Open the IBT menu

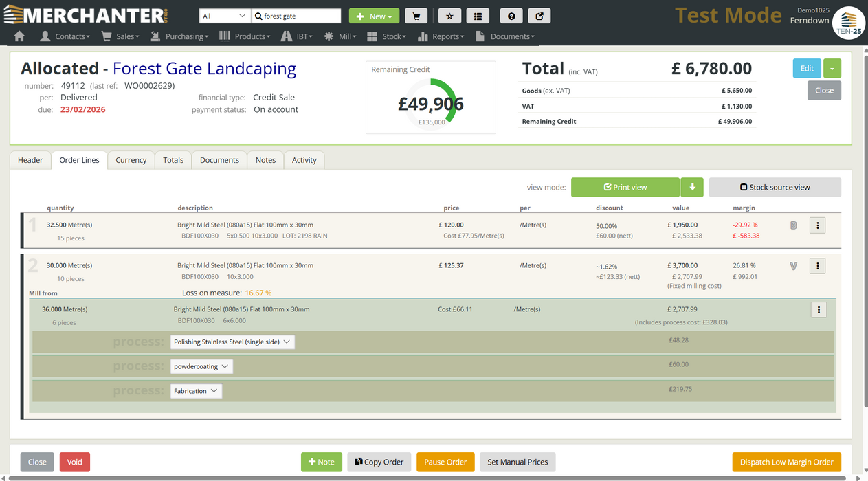click(298, 36)
